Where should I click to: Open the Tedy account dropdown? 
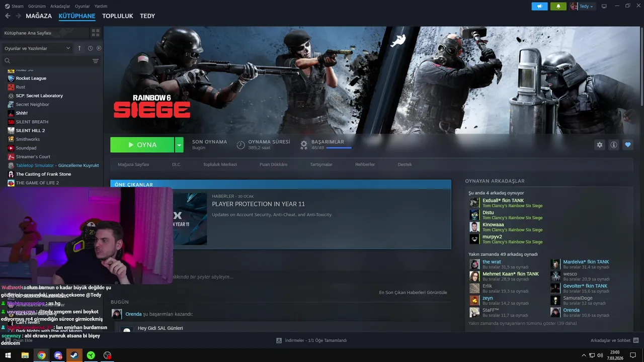[582, 6]
